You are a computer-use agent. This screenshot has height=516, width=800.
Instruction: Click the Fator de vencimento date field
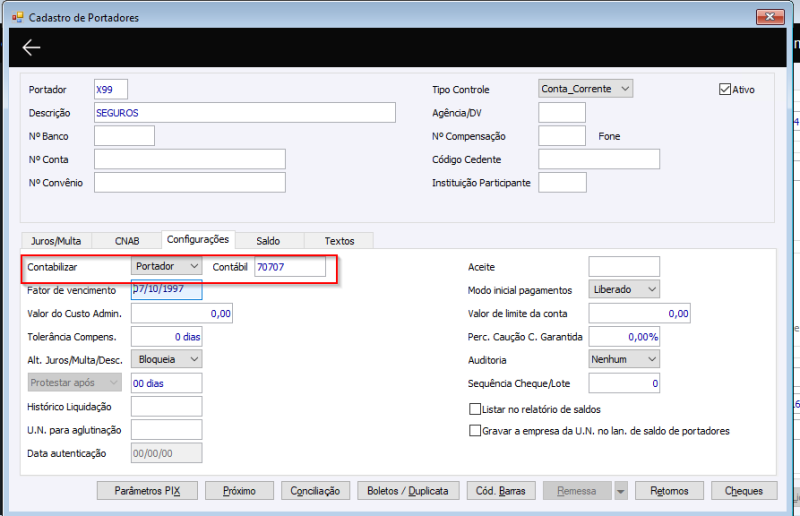[166, 289]
